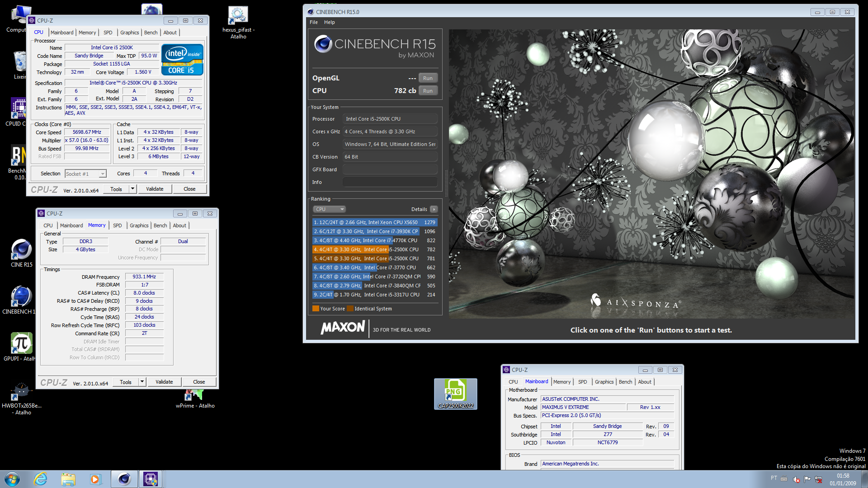868x488 pixels.
Task: Open the CPU ranking type dropdown
Action: 329,209
